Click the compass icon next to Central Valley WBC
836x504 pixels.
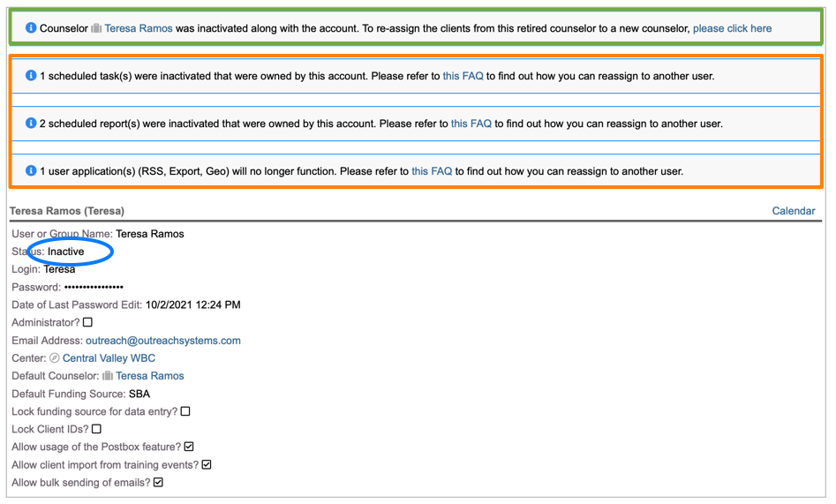(x=55, y=358)
